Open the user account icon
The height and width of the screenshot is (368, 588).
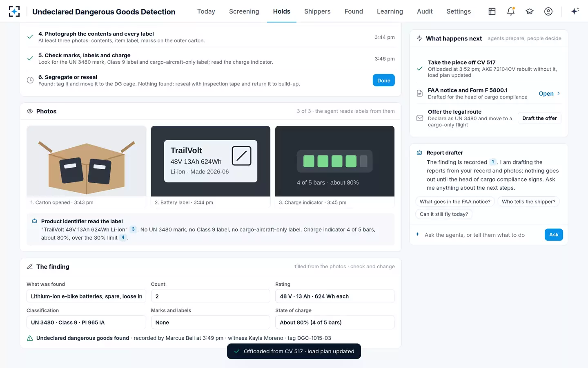548,11
